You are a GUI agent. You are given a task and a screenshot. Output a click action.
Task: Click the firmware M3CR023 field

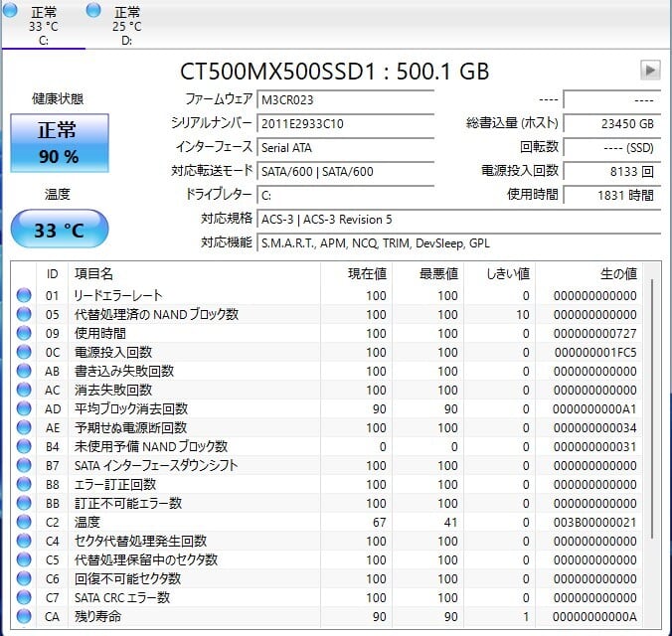click(345, 99)
